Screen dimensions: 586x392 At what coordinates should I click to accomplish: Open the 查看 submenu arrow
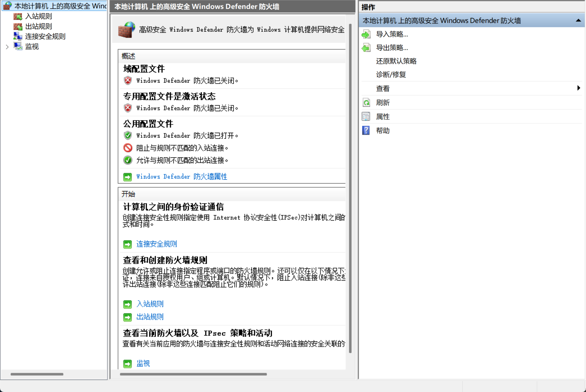[579, 88]
